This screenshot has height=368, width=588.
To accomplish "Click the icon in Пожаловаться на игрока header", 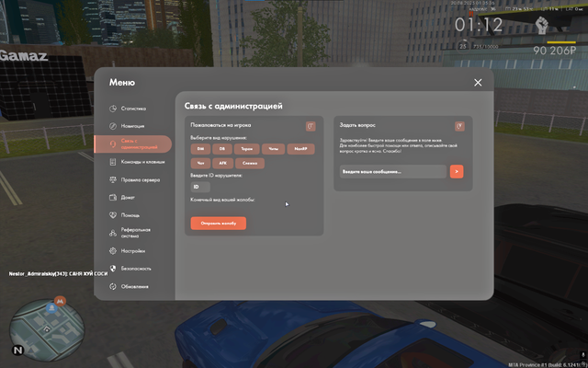I will point(311,126).
